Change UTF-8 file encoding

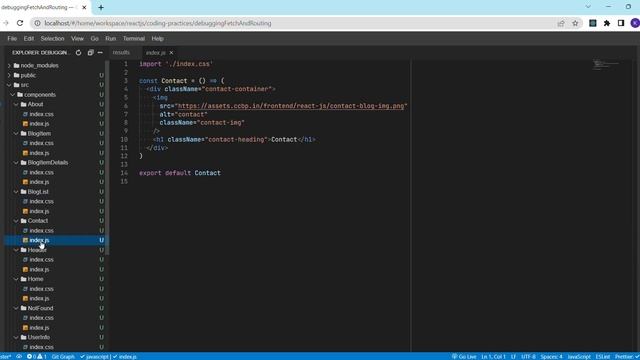point(528,357)
